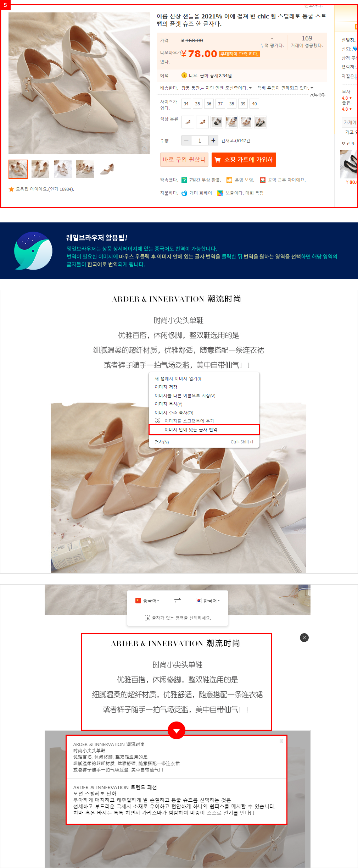Image resolution: width=358 pixels, height=868 pixels.
Task: Click the Whale browser logo
Action: tap(33, 251)
